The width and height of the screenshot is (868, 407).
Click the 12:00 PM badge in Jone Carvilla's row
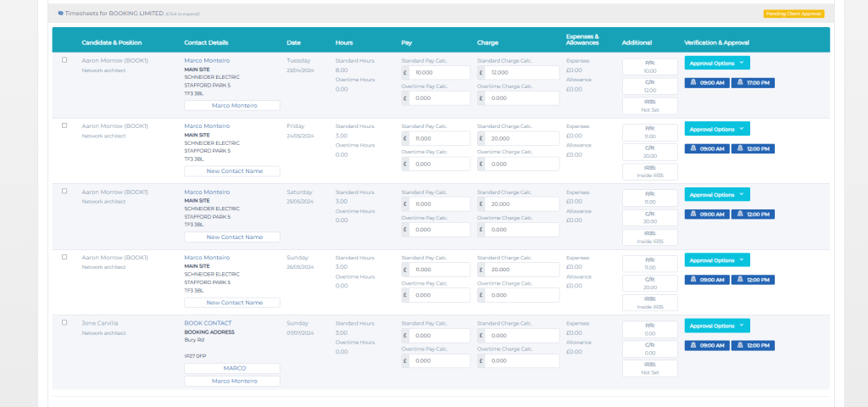753,346
